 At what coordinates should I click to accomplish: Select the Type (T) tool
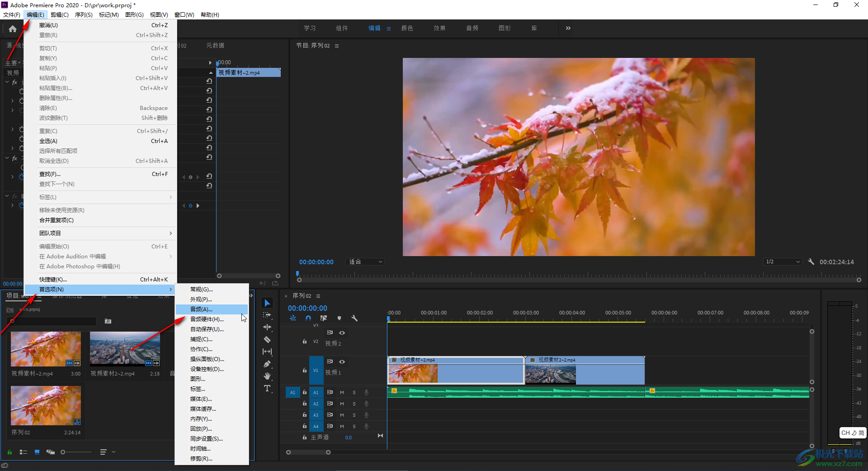click(267, 388)
